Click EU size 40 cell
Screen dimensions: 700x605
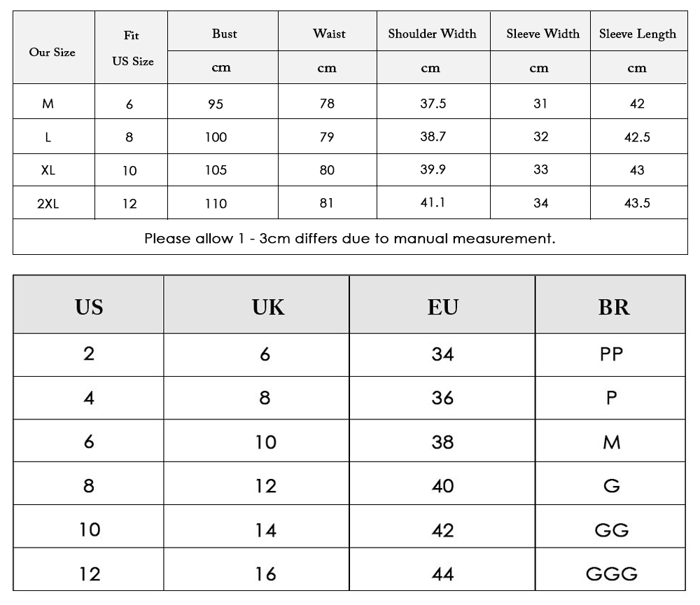click(442, 486)
